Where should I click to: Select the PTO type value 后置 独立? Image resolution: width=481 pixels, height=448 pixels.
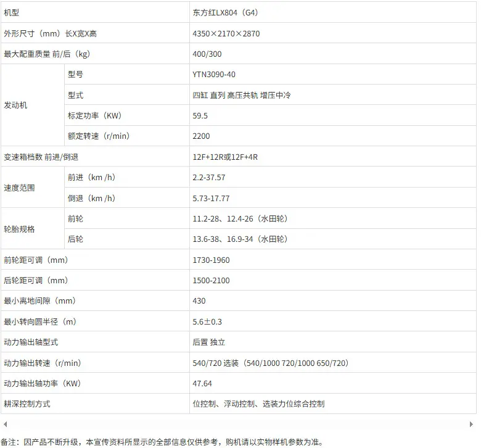point(209,342)
